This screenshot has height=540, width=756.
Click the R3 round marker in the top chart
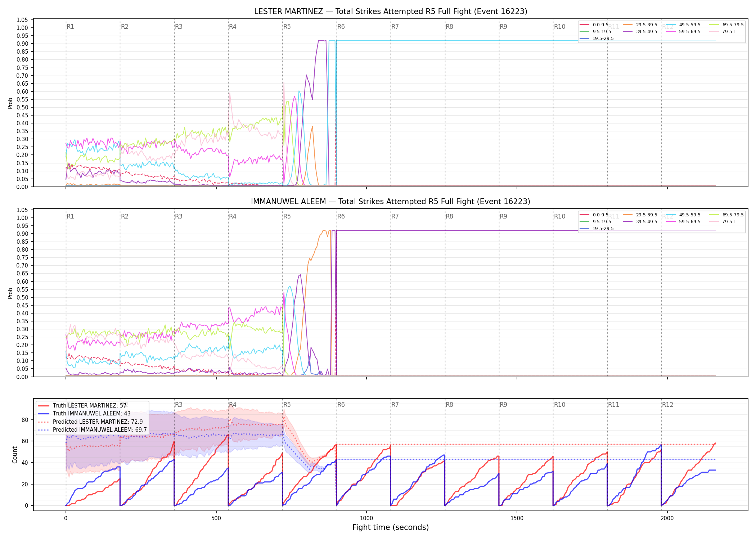coord(179,27)
